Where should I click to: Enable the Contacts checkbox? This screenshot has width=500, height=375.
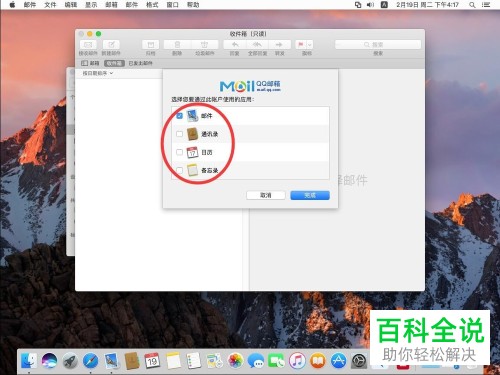tap(179, 134)
